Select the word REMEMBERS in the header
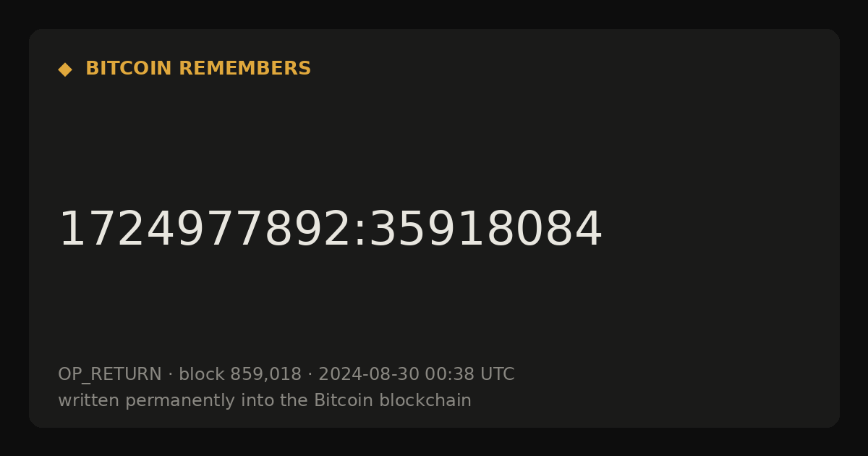Image resolution: width=868 pixels, height=456 pixels. pyautogui.click(x=244, y=69)
